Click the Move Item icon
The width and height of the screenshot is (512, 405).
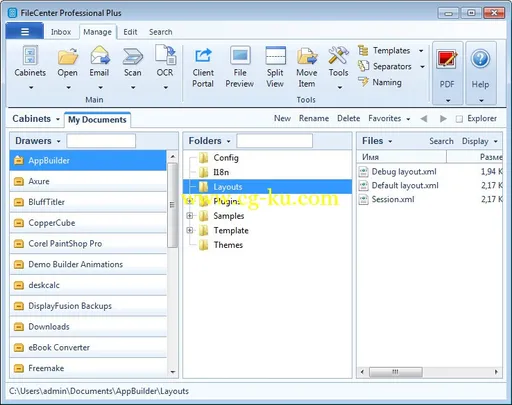(307, 56)
